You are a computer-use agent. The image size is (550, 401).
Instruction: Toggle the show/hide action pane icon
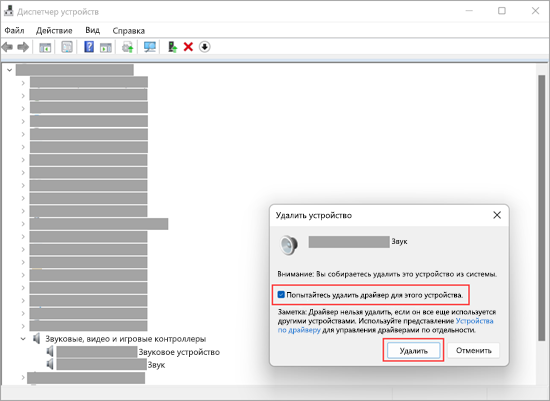106,47
